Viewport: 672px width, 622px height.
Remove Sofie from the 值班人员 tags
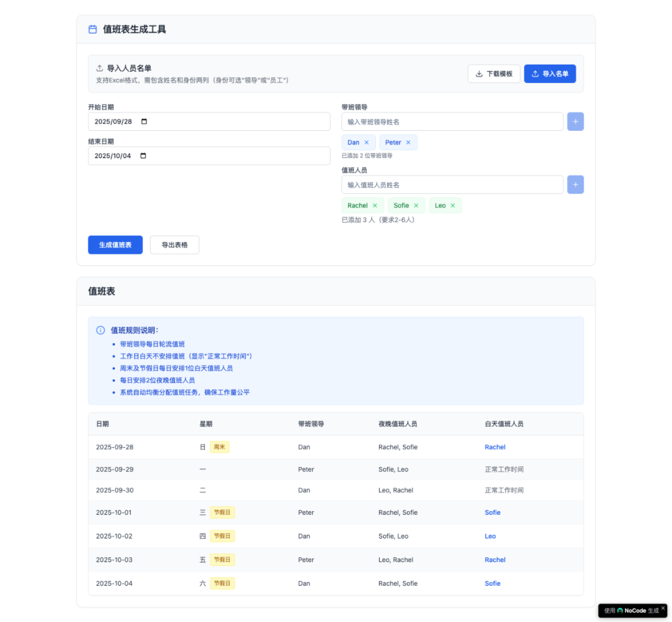click(x=416, y=205)
